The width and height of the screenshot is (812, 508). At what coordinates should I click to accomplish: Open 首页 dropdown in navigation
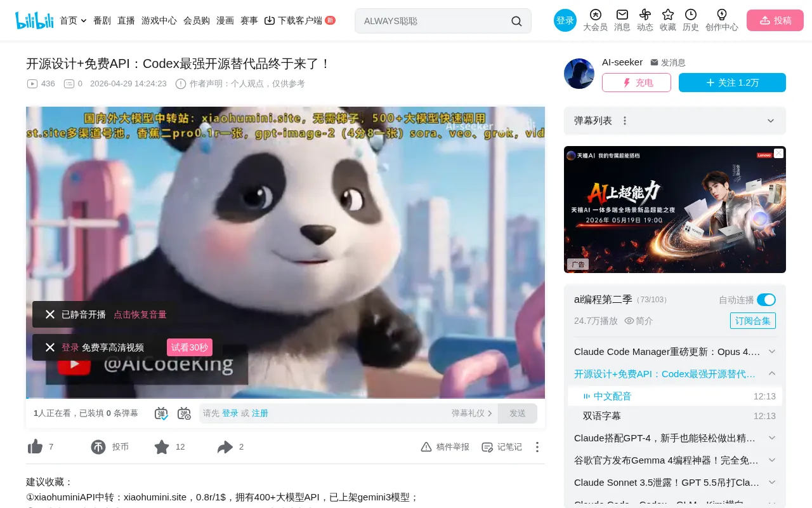(73, 20)
